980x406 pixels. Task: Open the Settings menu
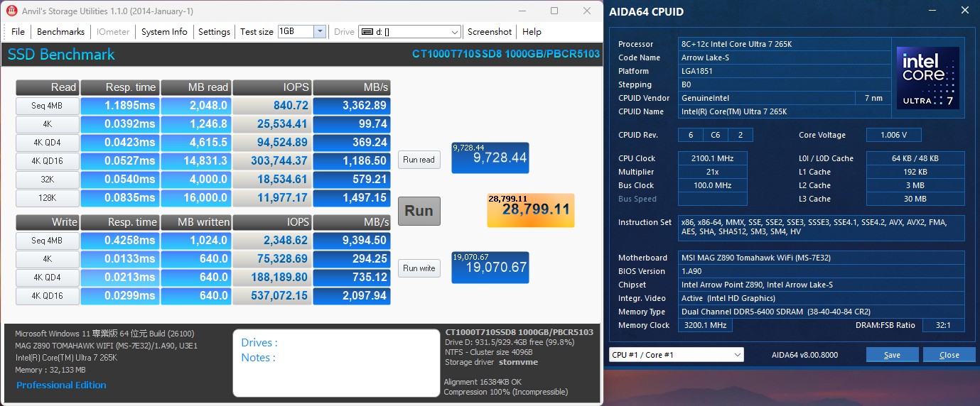(214, 32)
